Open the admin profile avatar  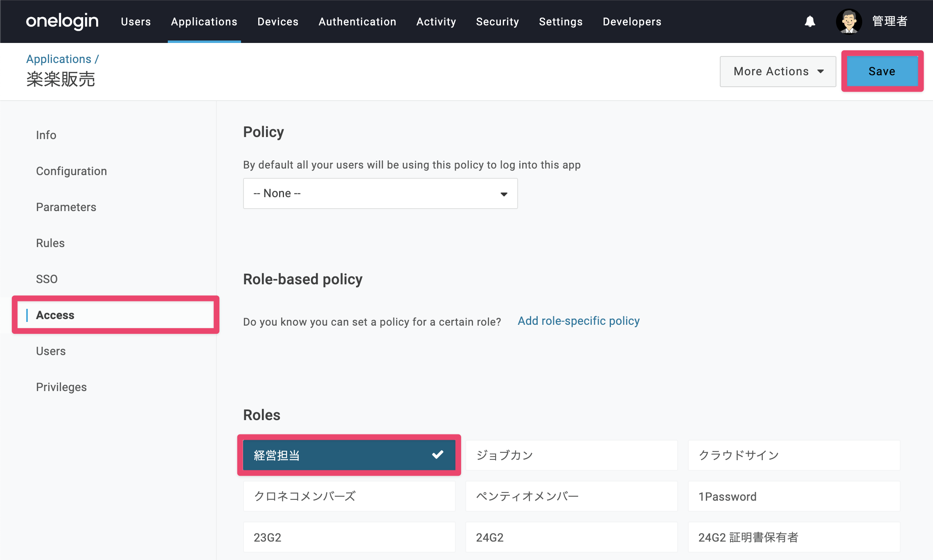pos(849,21)
